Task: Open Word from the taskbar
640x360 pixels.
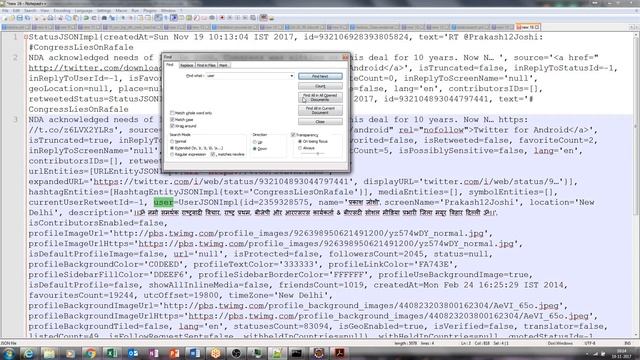Action: click(x=195, y=353)
